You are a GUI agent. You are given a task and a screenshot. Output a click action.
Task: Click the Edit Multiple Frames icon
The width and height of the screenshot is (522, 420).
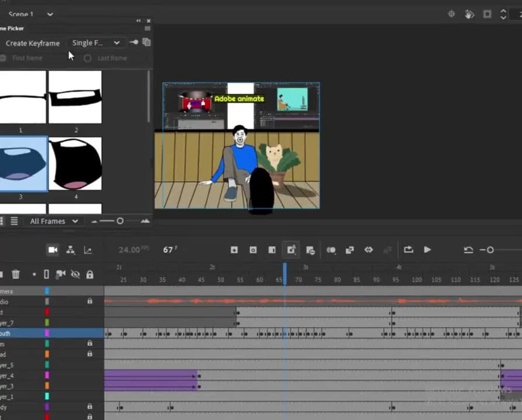pyautogui.click(x=350, y=250)
